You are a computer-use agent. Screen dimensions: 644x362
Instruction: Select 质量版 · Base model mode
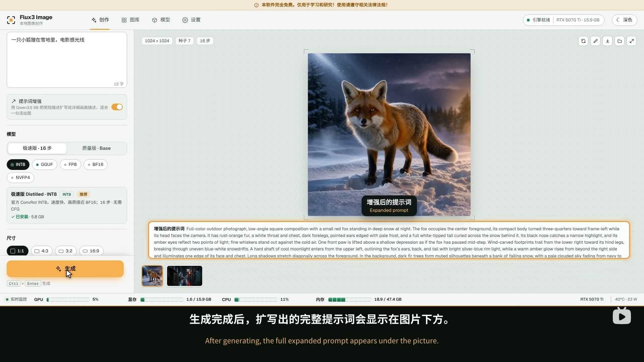[x=96, y=148]
